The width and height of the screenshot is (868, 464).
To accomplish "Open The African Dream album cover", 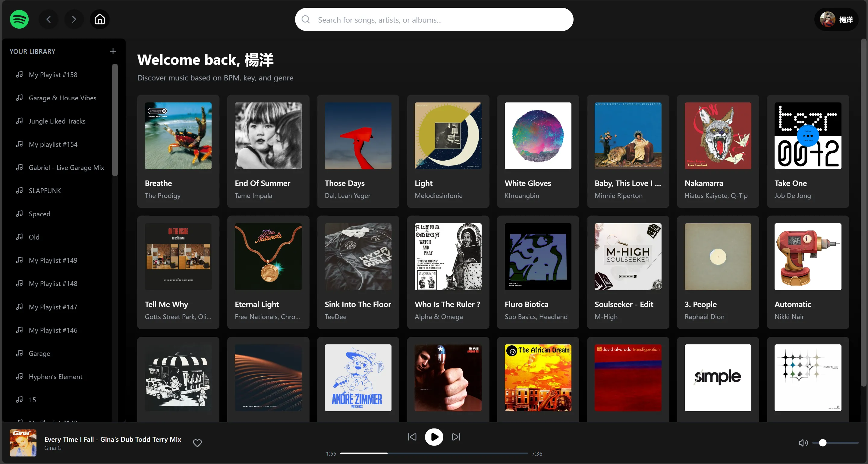I will [x=538, y=378].
